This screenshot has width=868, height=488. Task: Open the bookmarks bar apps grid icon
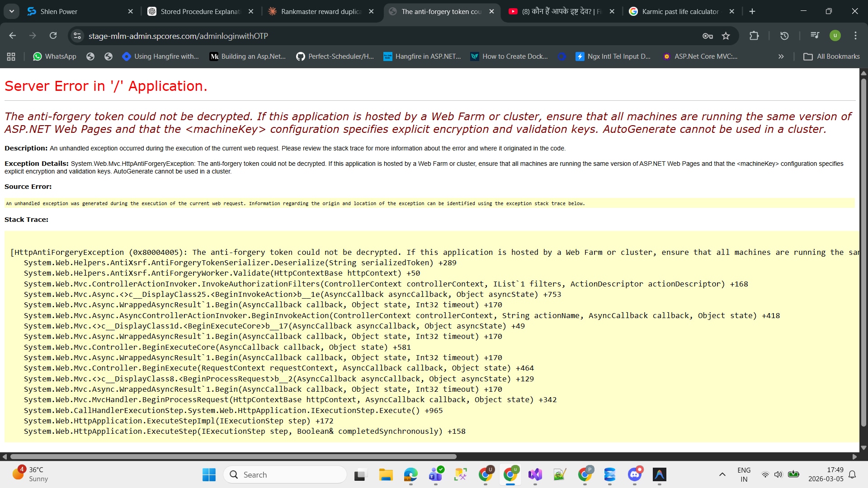(11, 56)
